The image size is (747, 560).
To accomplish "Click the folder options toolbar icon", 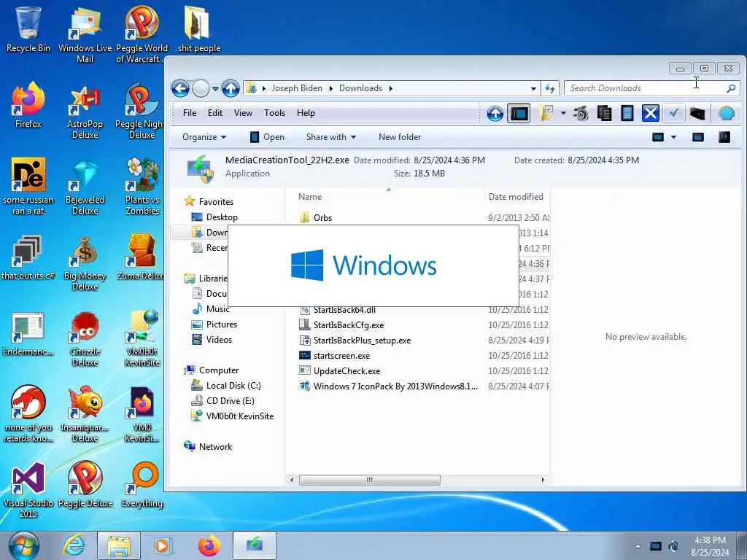I will (x=546, y=113).
